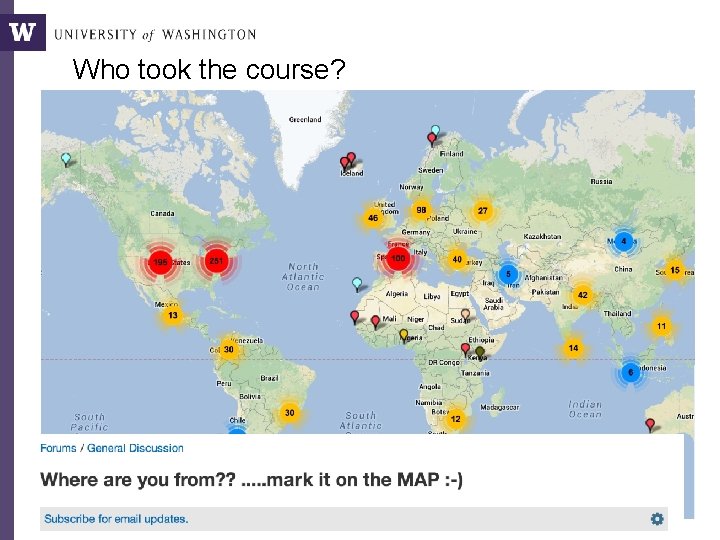Select the blue cluster marker labeled 4
720x540 pixels.
pyautogui.click(x=623, y=241)
